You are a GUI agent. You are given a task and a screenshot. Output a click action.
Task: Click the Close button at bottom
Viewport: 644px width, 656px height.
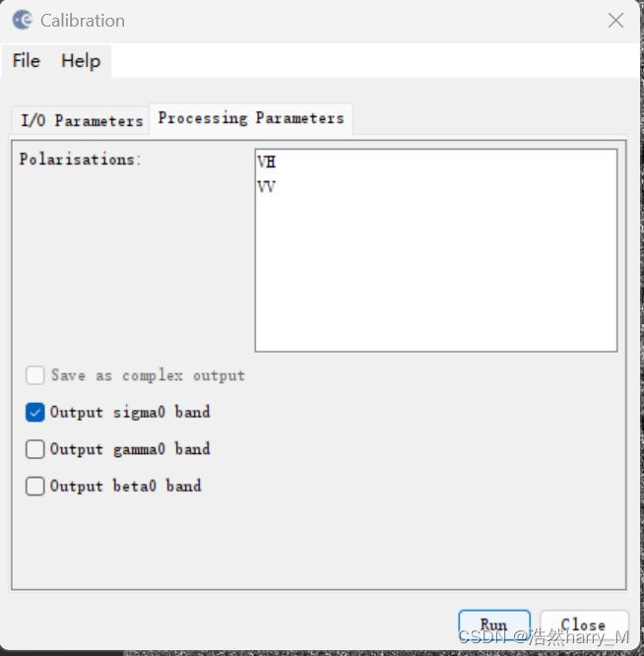pos(583,624)
